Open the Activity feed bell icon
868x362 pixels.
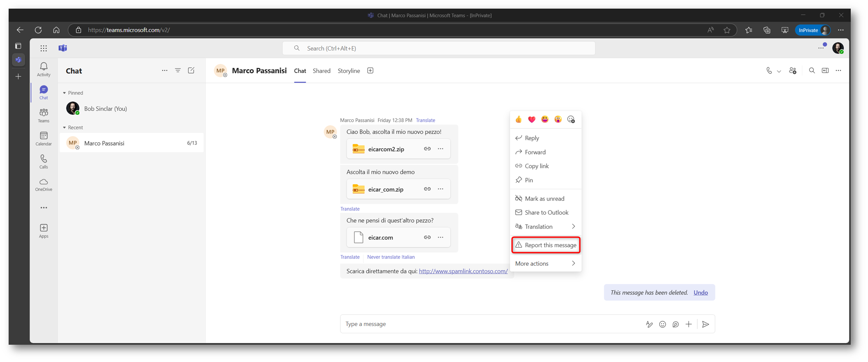pyautogui.click(x=44, y=69)
